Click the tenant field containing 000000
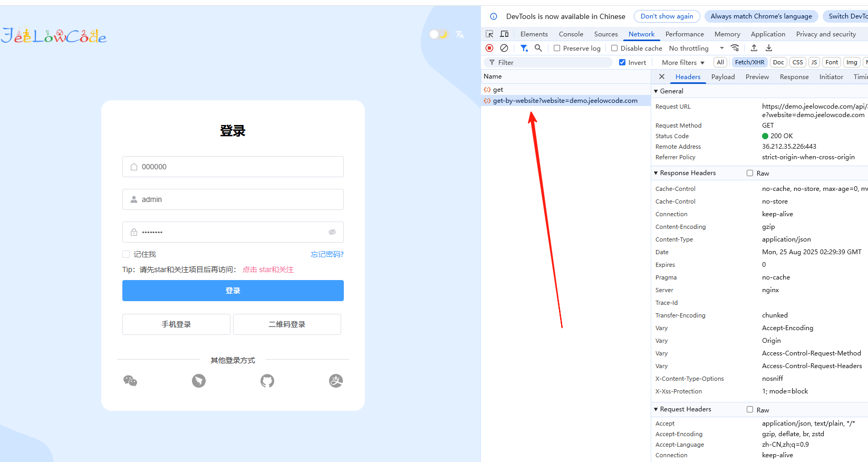Image resolution: width=868 pixels, height=462 pixels. click(x=233, y=167)
